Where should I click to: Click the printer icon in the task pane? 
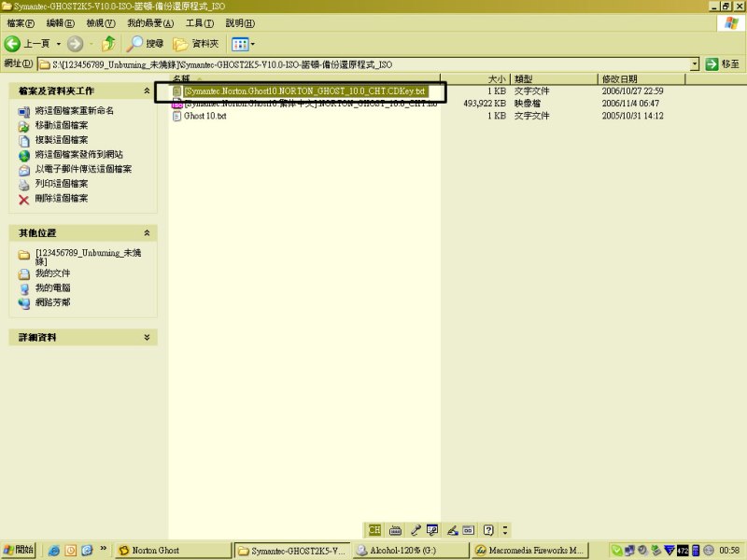(x=24, y=185)
